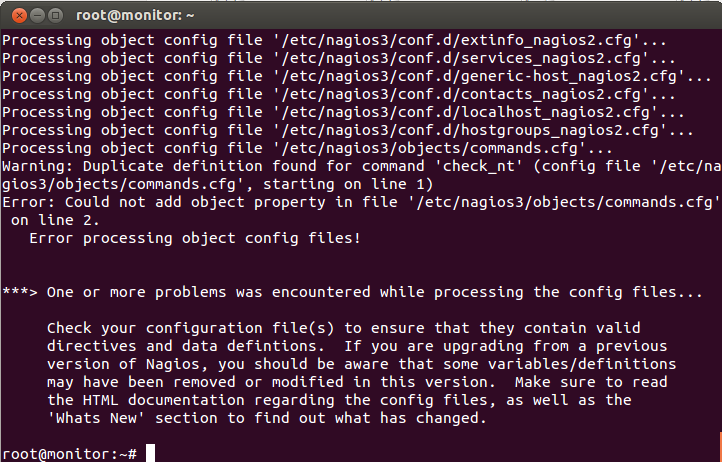The height and width of the screenshot is (462, 722).
Task: Click the '***> One or more problems' line
Action: (352, 292)
